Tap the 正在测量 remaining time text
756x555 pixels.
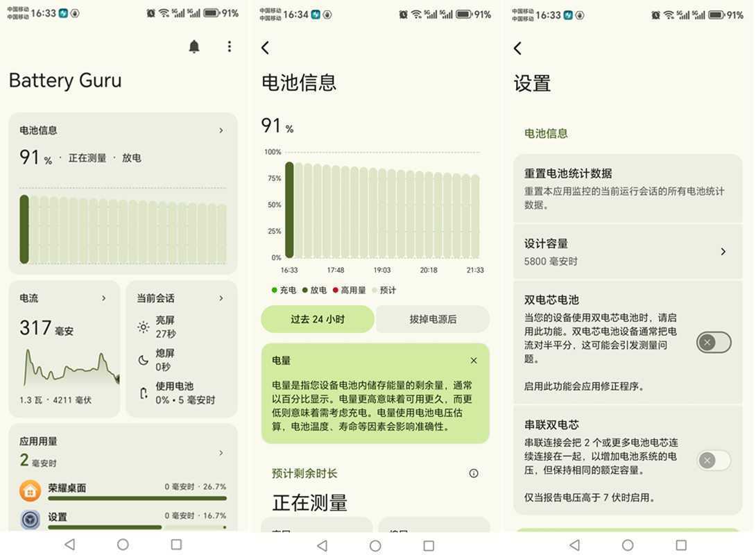pyautogui.click(x=309, y=502)
